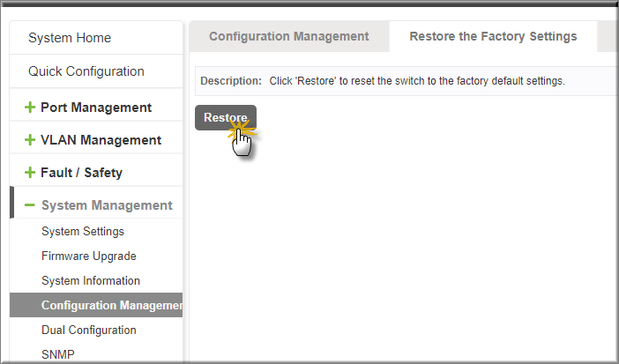This screenshot has width=619, height=364.
Task: Go to System Settings submenu item
Action: pos(83,231)
